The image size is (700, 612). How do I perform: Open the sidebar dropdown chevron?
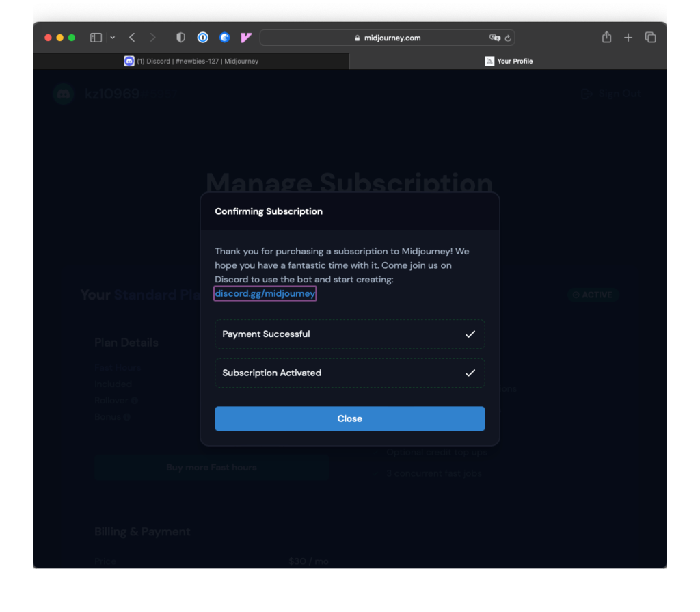[x=113, y=38]
